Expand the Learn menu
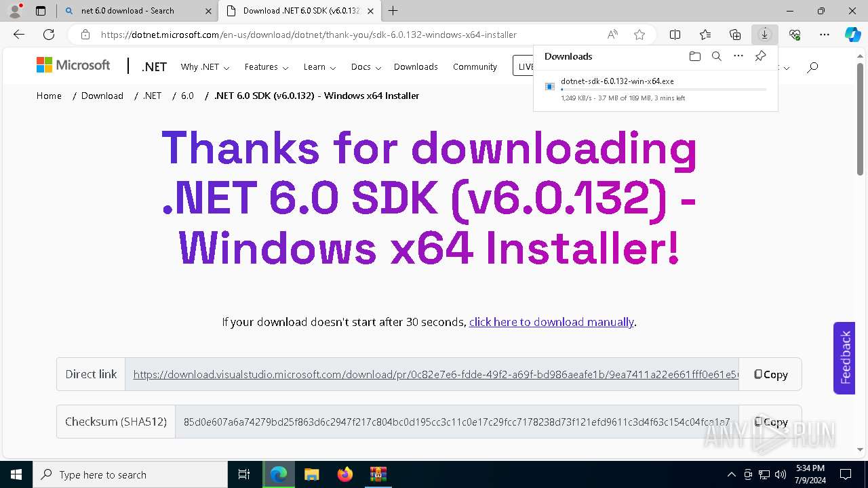 pyautogui.click(x=319, y=67)
